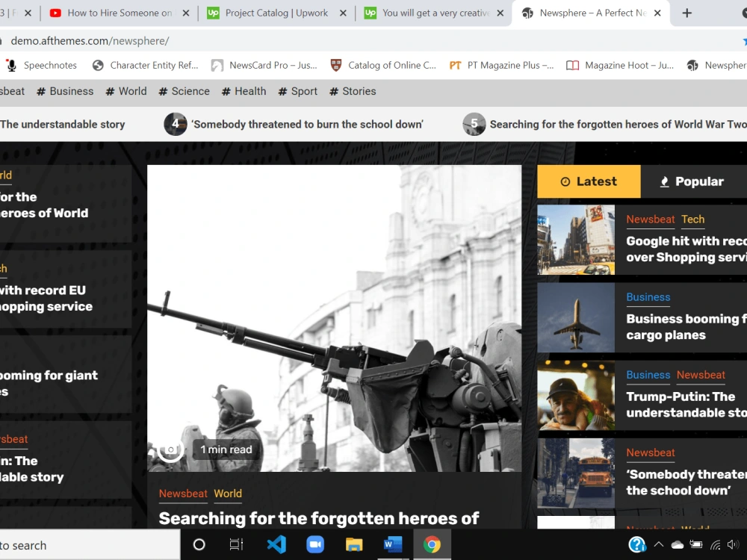Viewport: 747px width, 560px height.
Task: Click the camera icon on the featured image
Action: click(x=170, y=449)
